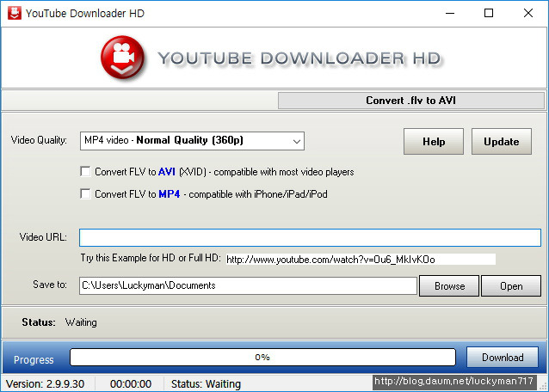Click Open to view save folder
The image size is (549, 392).
point(511,285)
